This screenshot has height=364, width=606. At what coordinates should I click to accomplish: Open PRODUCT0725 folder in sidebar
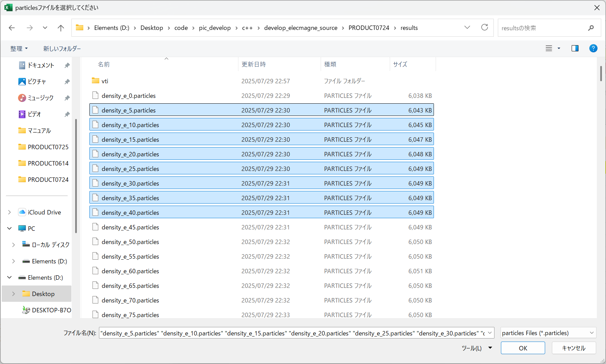coord(48,147)
